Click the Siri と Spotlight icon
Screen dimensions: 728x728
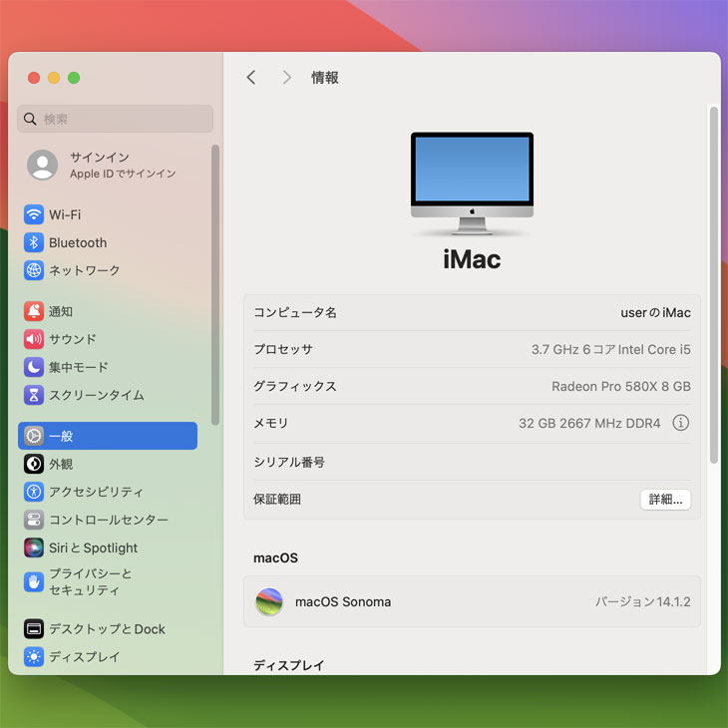click(x=34, y=547)
